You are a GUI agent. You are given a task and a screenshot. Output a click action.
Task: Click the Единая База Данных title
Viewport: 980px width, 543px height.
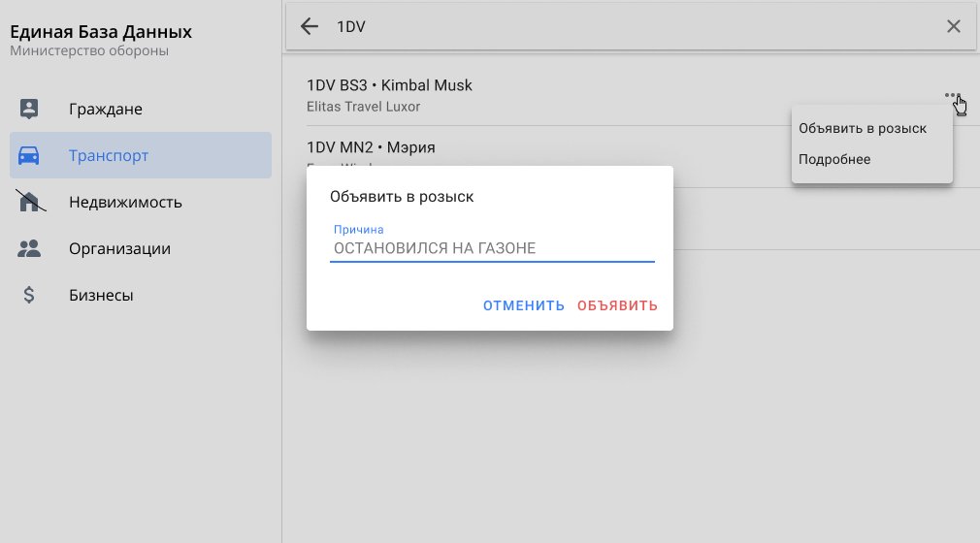click(x=101, y=32)
